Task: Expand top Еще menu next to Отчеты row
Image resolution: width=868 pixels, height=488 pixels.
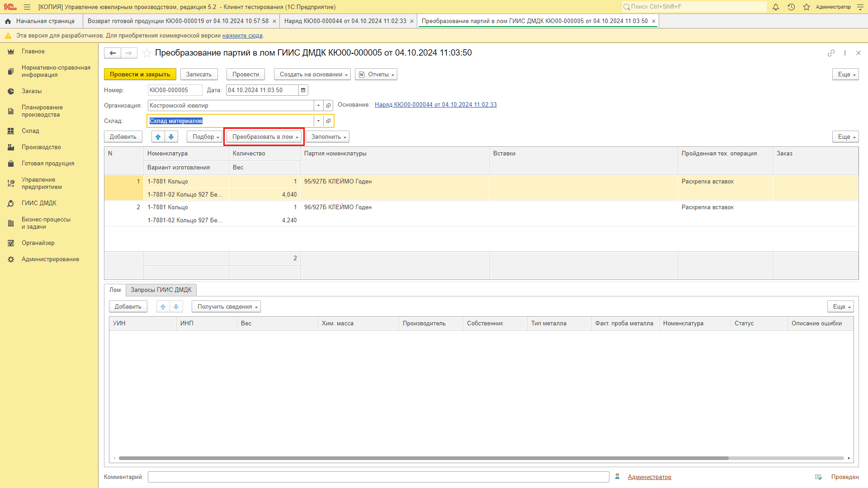Action: [845, 75]
